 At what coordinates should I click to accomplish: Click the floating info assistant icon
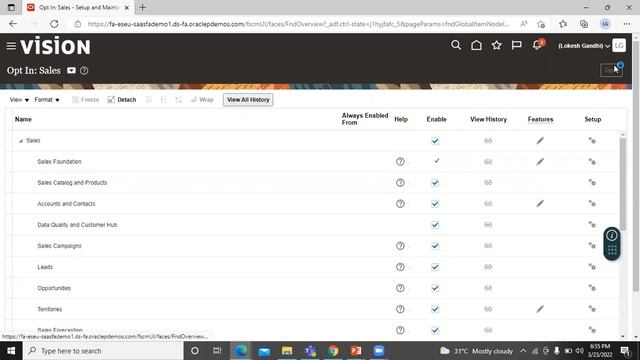point(611,236)
